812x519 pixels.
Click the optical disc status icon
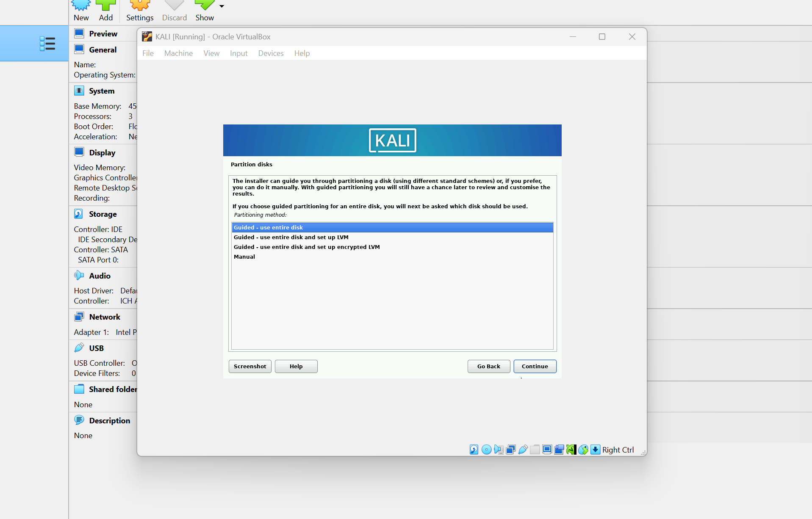pyautogui.click(x=486, y=450)
